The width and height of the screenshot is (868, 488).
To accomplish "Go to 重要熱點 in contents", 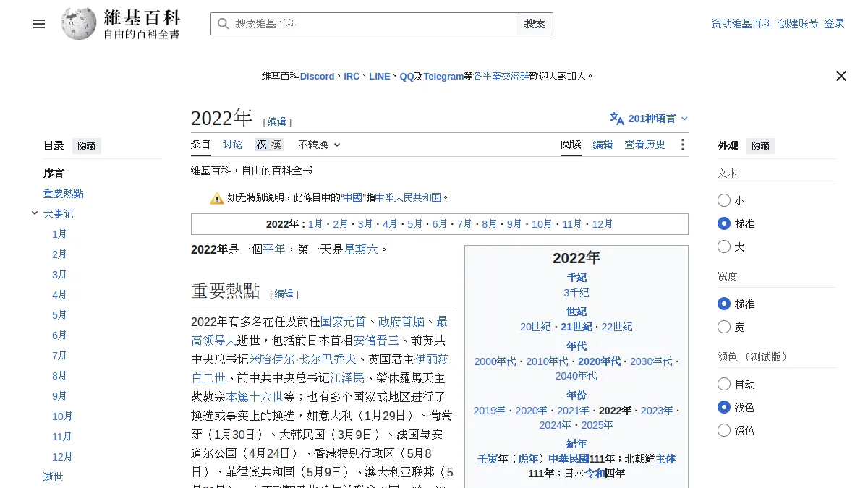I will click(x=64, y=194).
